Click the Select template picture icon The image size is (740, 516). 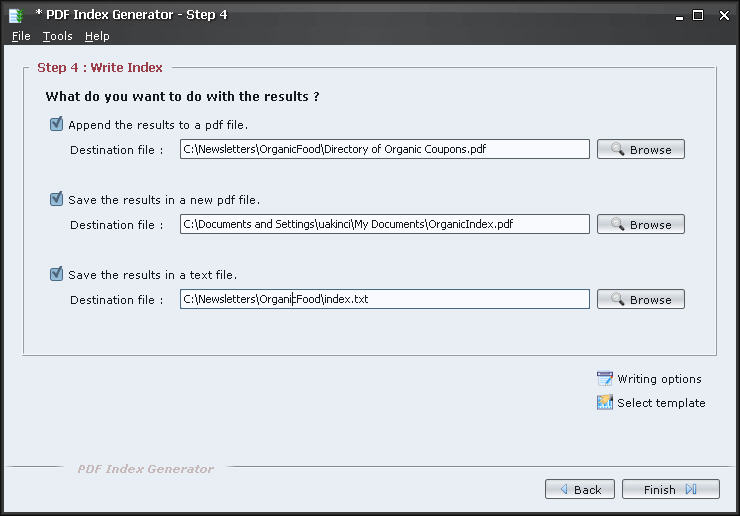(604, 402)
